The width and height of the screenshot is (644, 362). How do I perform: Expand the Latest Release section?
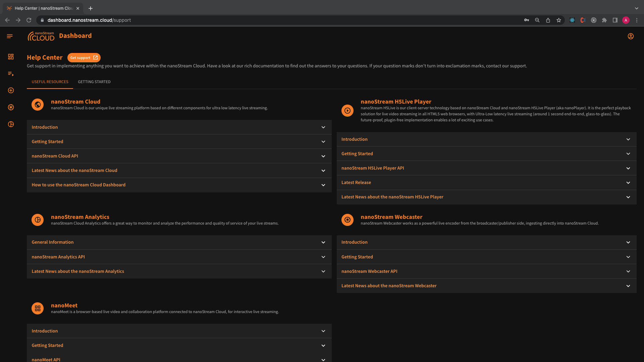pyautogui.click(x=486, y=182)
